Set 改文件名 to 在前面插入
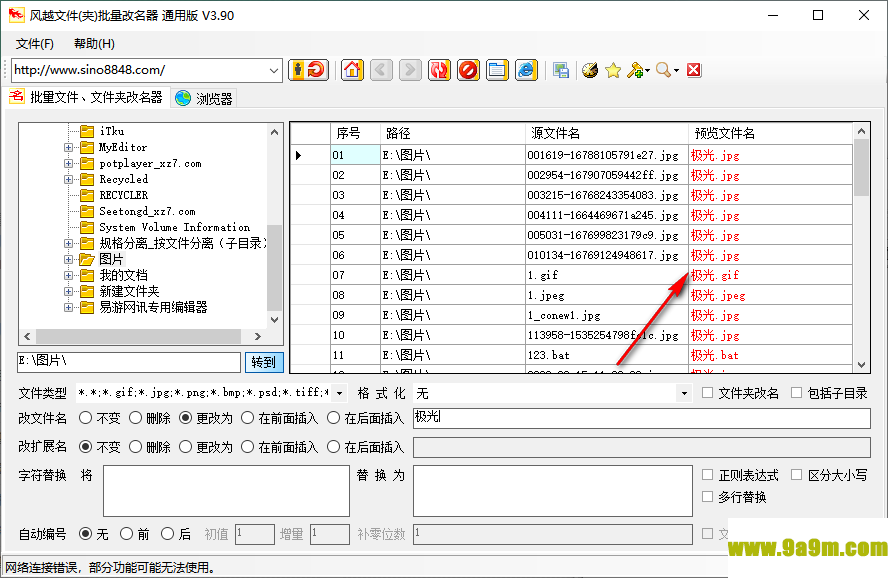This screenshot has width=888, height=578. [x=247, y=418]
